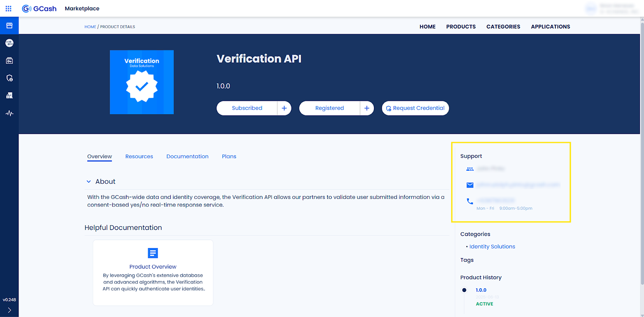Click the Subscribed button

click(x=247, y=108)
